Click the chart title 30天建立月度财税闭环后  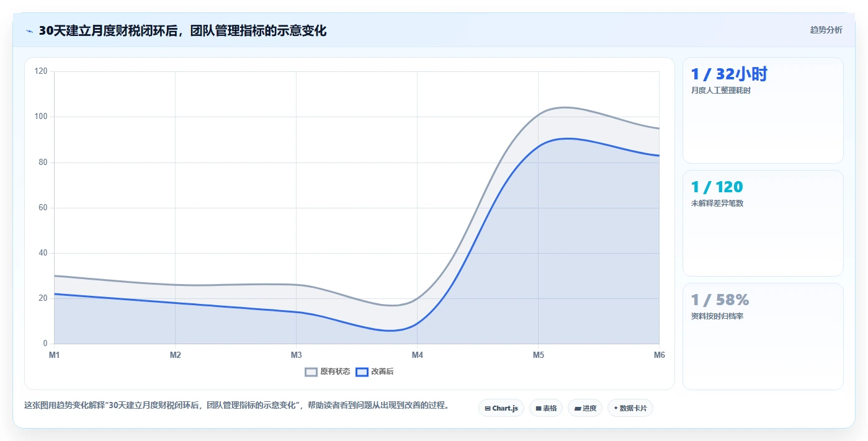tap(182, 30)
